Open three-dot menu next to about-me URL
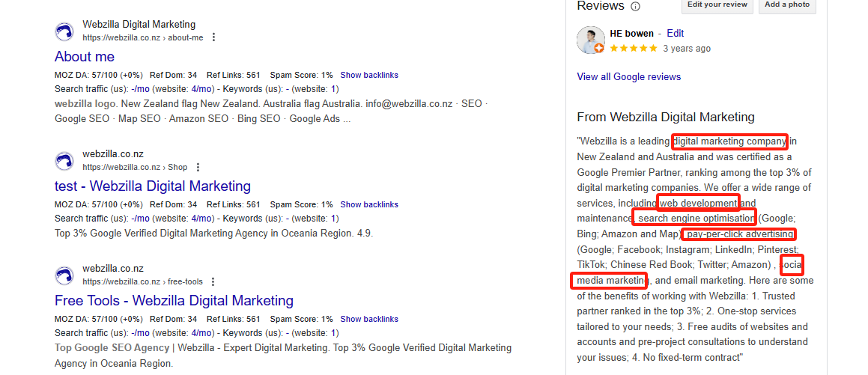Image resolution: width=868 pixels, height=375 pixels. (x=213, y=37)
